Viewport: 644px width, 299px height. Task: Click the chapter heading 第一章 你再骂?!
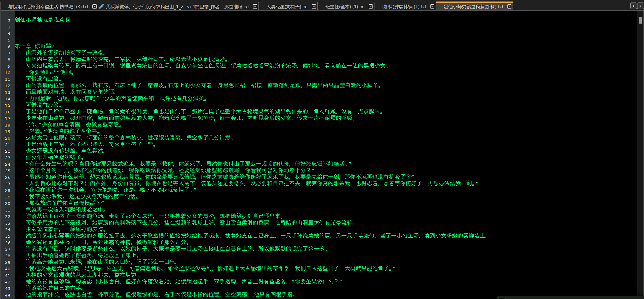36,46
